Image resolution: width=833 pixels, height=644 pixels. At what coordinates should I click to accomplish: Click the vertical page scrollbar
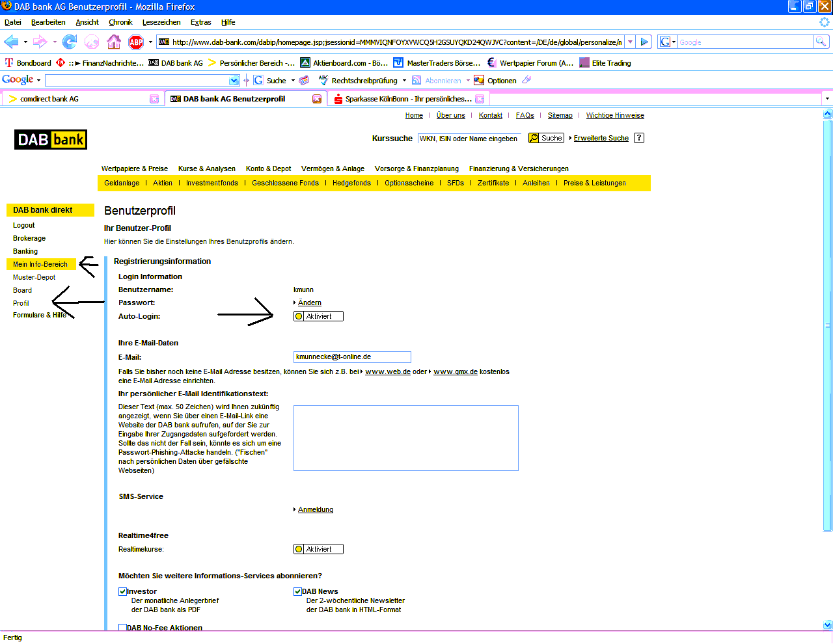828,325
